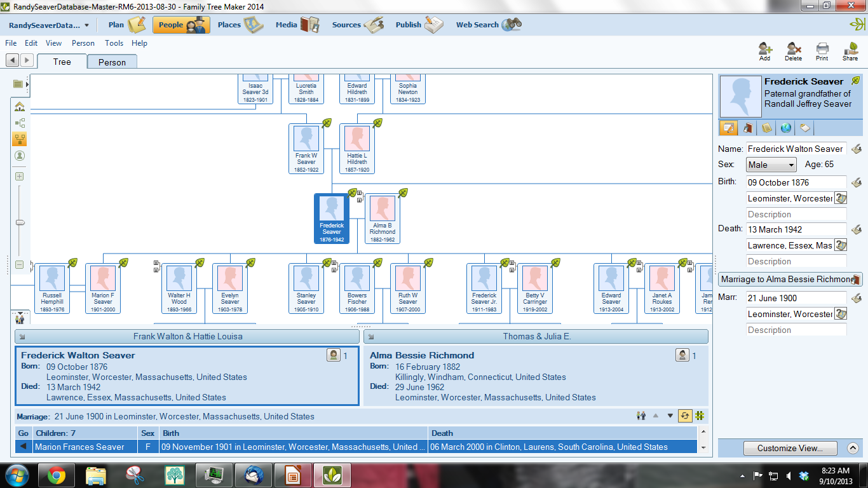Screen dimensions: 868x488
Task: Collapse panel with Customize View chevron
Action: (853, 448)
